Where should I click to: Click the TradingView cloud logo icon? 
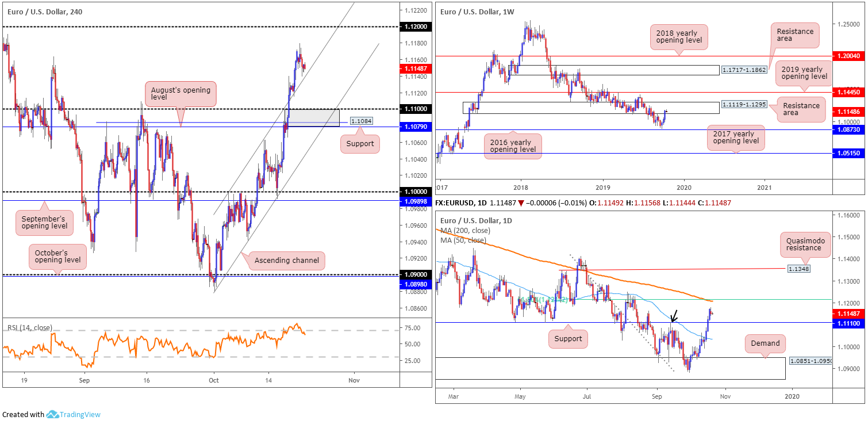(53, 414)
